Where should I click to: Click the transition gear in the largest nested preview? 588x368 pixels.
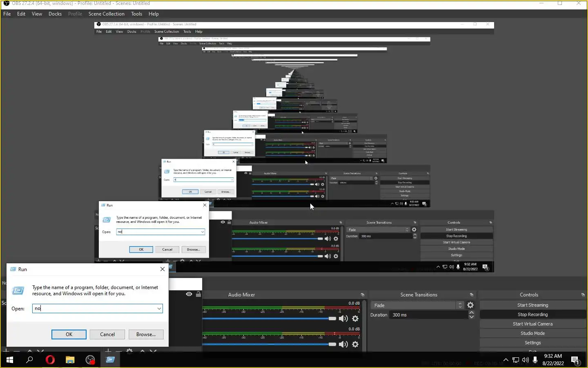[414, 230]
